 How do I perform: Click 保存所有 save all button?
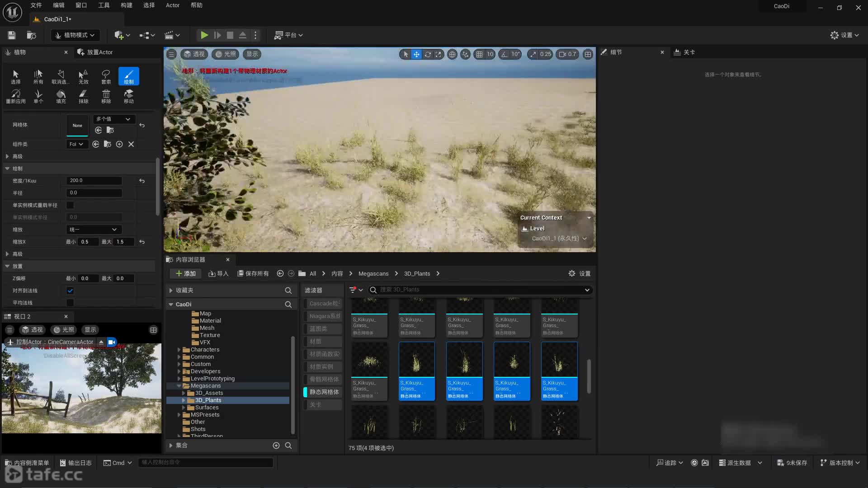253,274
